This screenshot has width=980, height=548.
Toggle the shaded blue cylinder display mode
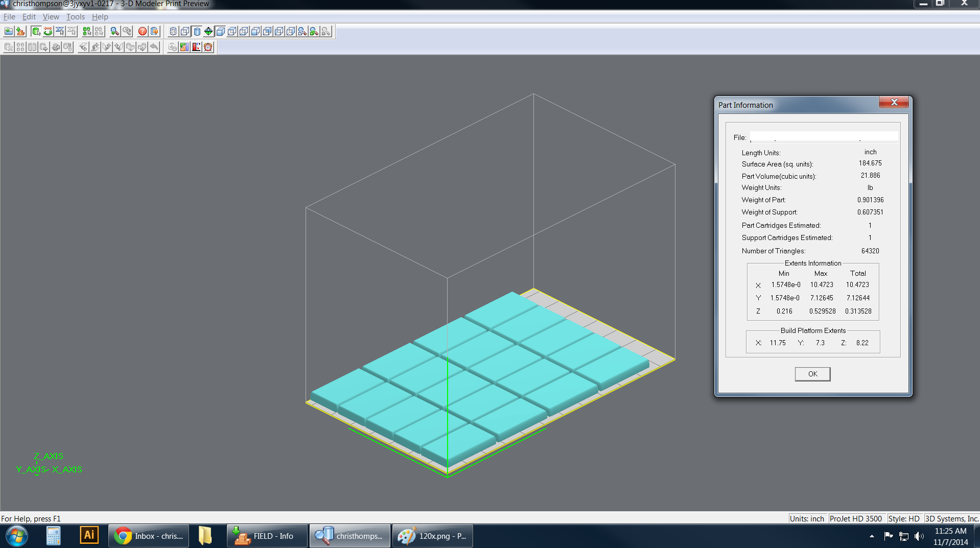point(197,32)
